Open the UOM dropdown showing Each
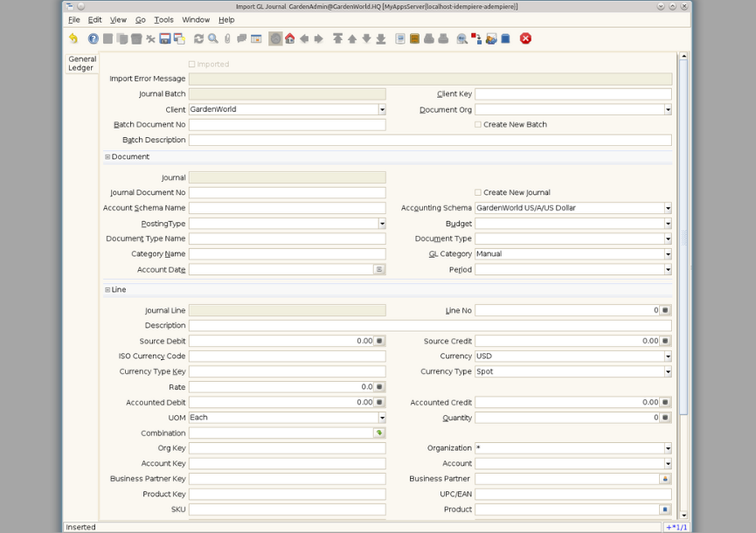Screen dimensions: 756x533 (382, 418)
